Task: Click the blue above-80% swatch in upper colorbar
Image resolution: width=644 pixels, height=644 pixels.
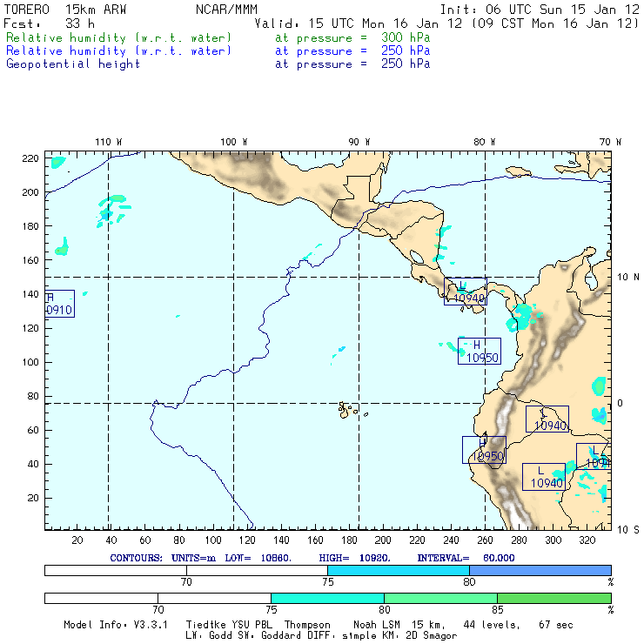Action: (540, 570)
